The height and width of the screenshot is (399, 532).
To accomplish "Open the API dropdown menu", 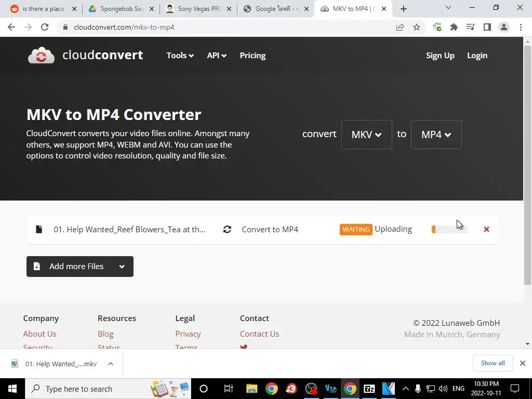I will coord(217,55).
